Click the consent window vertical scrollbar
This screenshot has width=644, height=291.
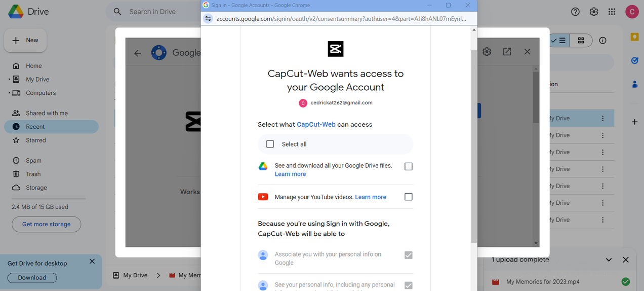474,146
